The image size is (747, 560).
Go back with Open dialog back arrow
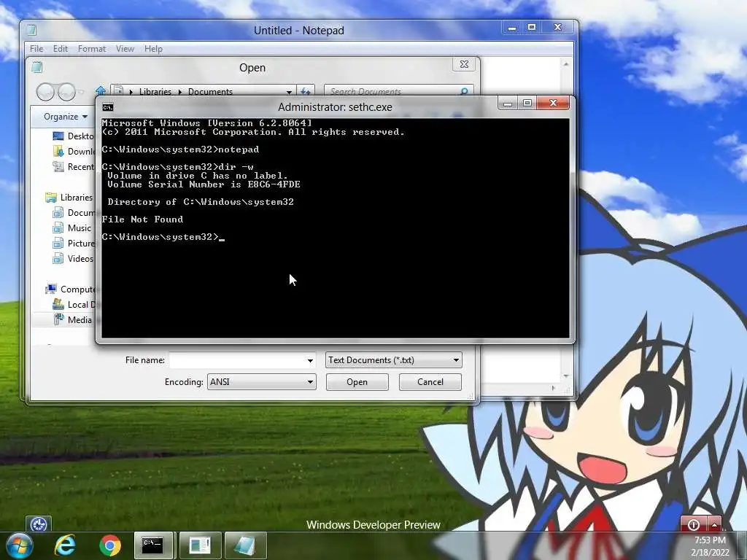click(x=46, y=91)
